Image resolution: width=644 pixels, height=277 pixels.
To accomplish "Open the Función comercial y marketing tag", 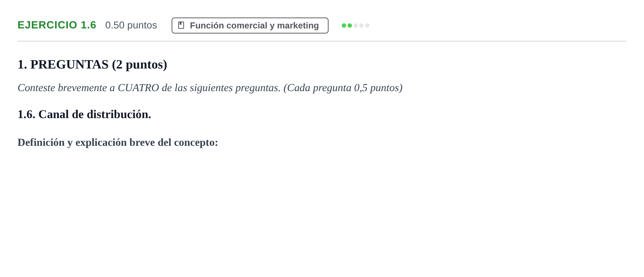I will pos(250,26).
